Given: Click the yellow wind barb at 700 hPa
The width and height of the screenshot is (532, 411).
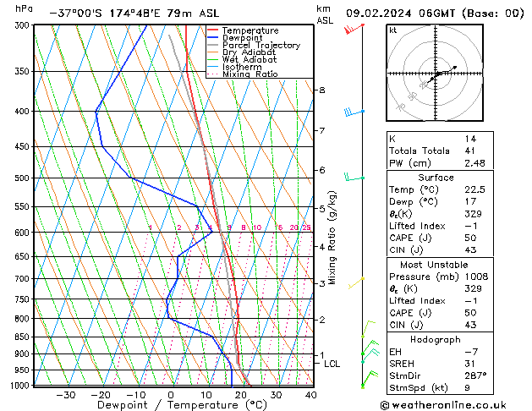Looking at the screenshot, I should coord(356,283).
